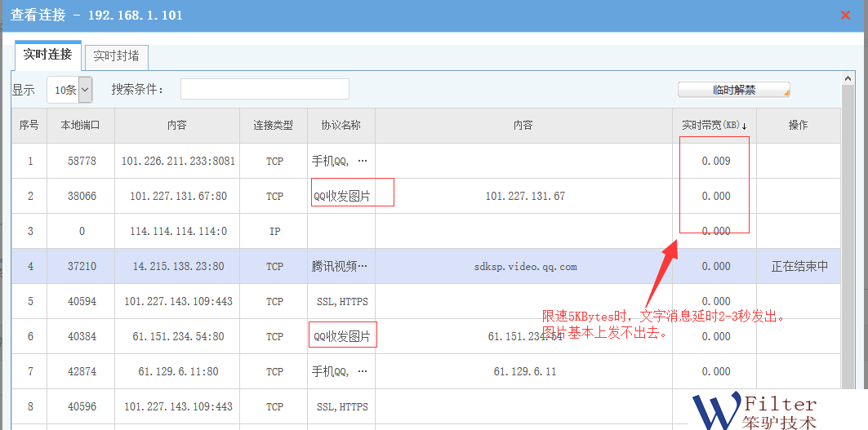
Task: Open the 实时封堵 tab
Action: point(116,56)
